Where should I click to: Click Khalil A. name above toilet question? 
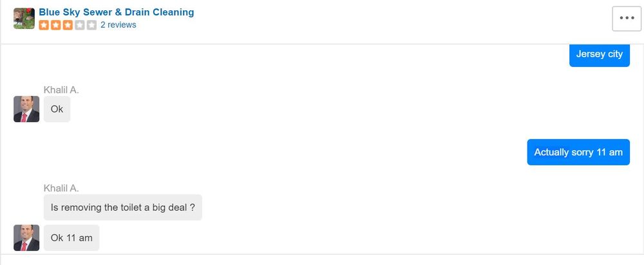[x=61, y=188]
